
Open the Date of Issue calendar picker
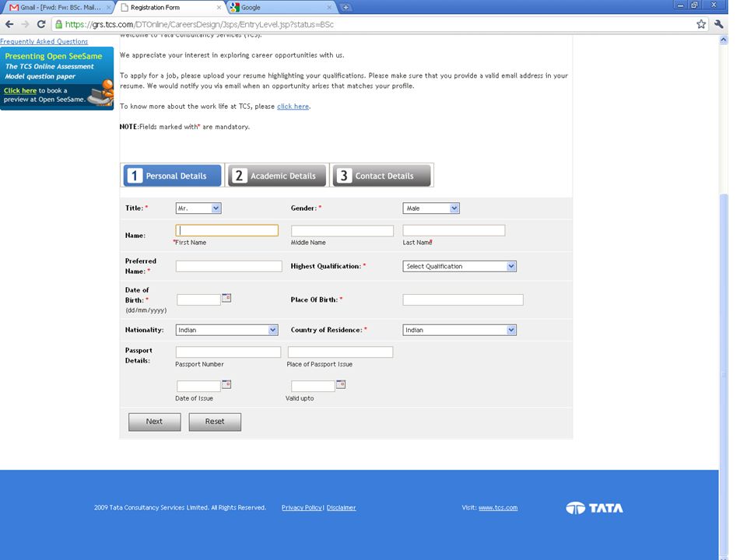(226, 384)
